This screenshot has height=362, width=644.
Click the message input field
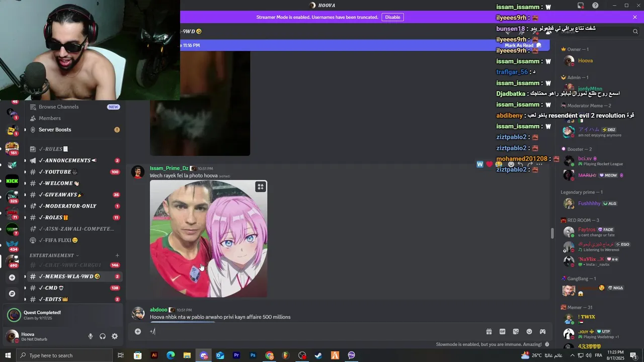[314, 331]
